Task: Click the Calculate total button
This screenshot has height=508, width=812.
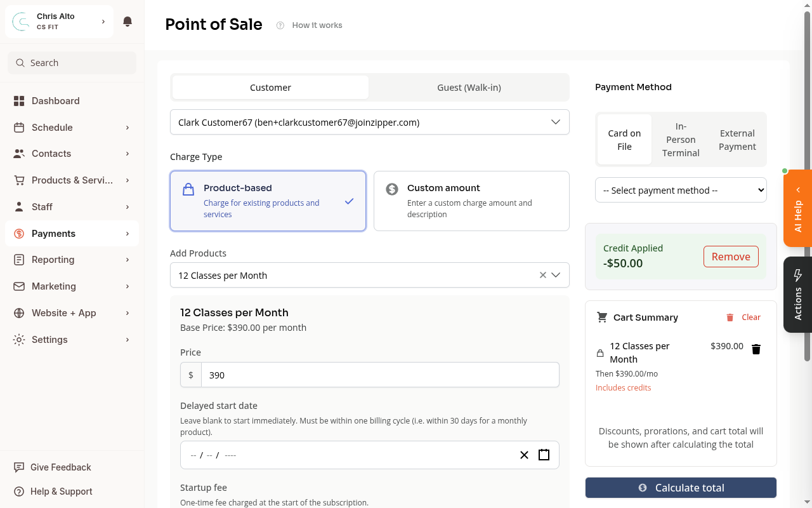Action: (x=681, y=488)
